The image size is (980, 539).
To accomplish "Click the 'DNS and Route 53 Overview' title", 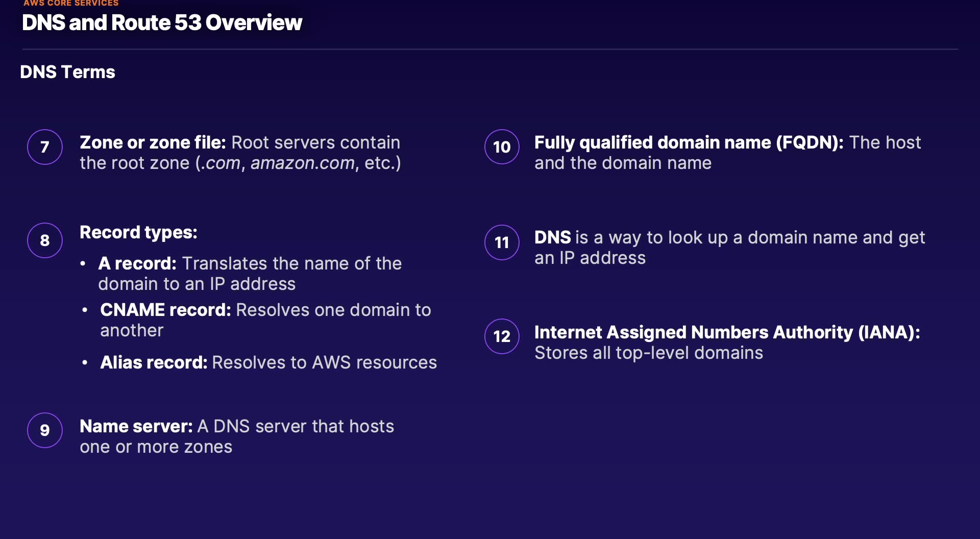I will pyautogui.click(x=162, y=23).
